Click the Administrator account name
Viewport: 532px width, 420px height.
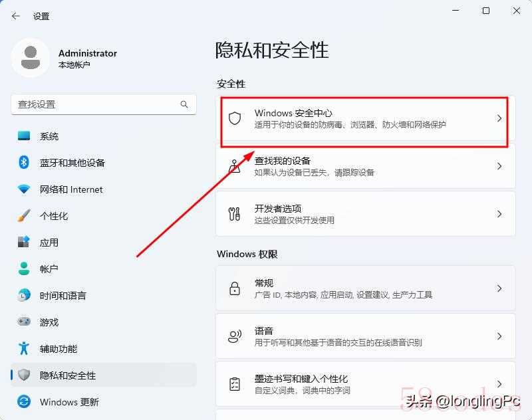click(x=88, y=53)
